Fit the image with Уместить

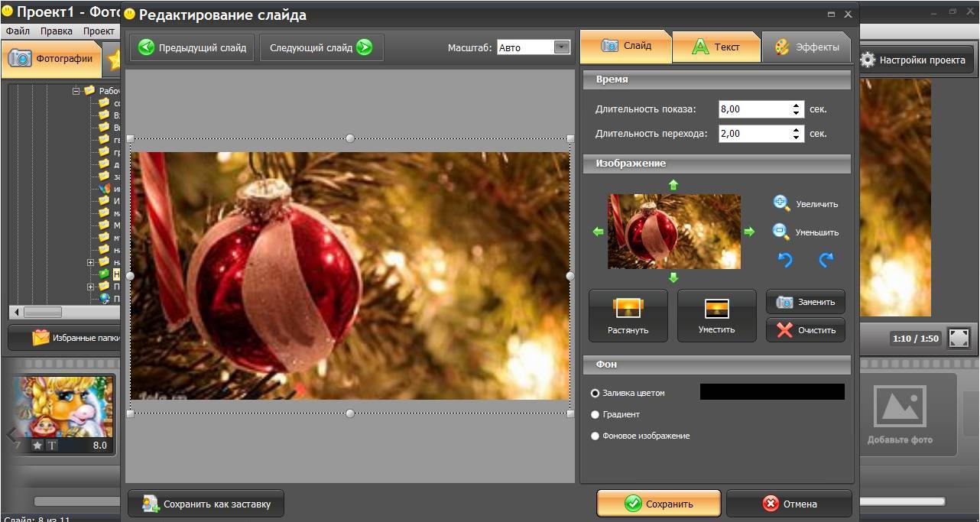click(x=716, y=315)
